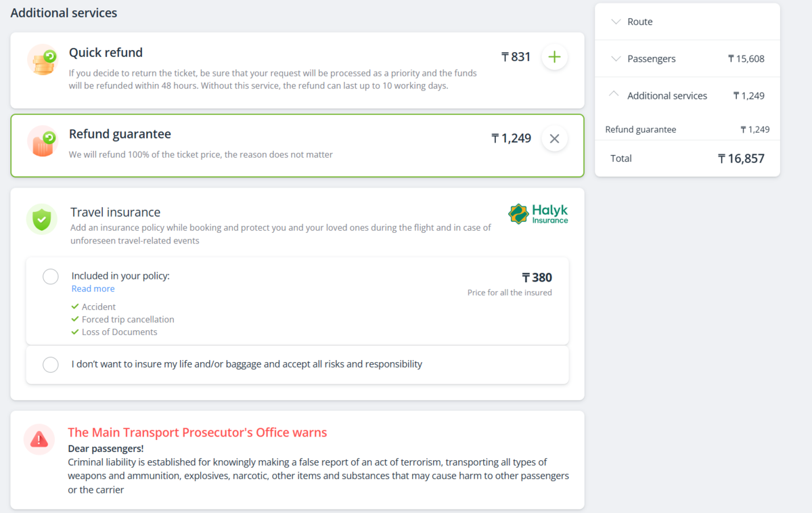This screenshot has height=513, width=812.
Task: Choose the ₸380 insurance policy option card
Action: tap(297, 301)
